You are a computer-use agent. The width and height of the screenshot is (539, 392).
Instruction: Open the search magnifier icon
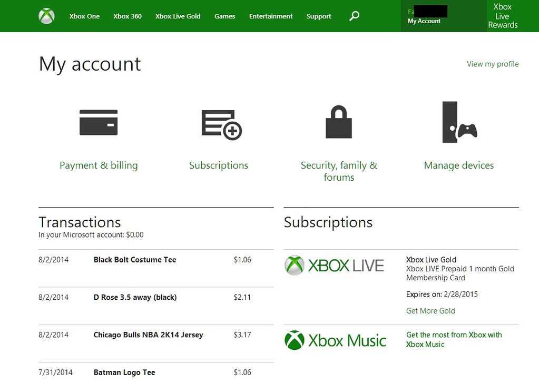click(355, 16)
